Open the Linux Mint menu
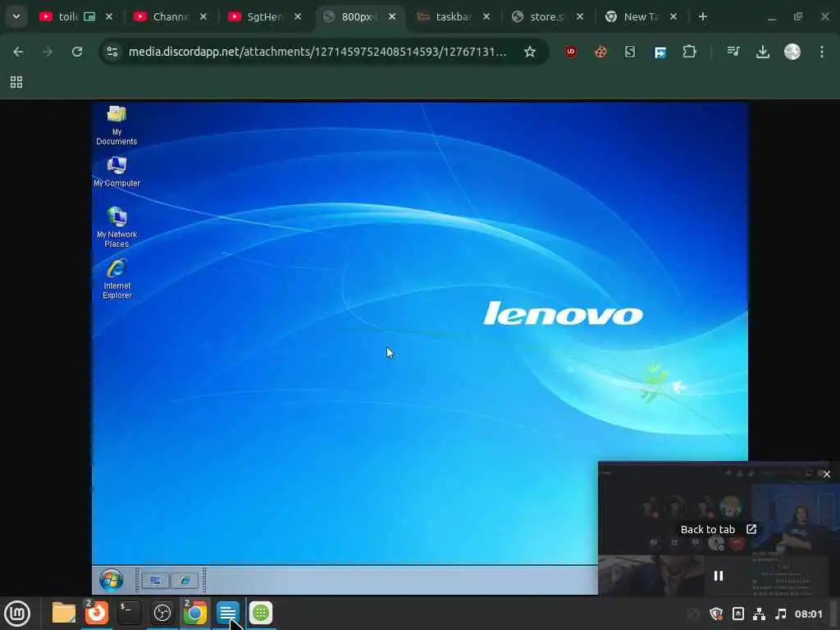The width and height of the screenshot is (840, 630). tap(17, 614)
